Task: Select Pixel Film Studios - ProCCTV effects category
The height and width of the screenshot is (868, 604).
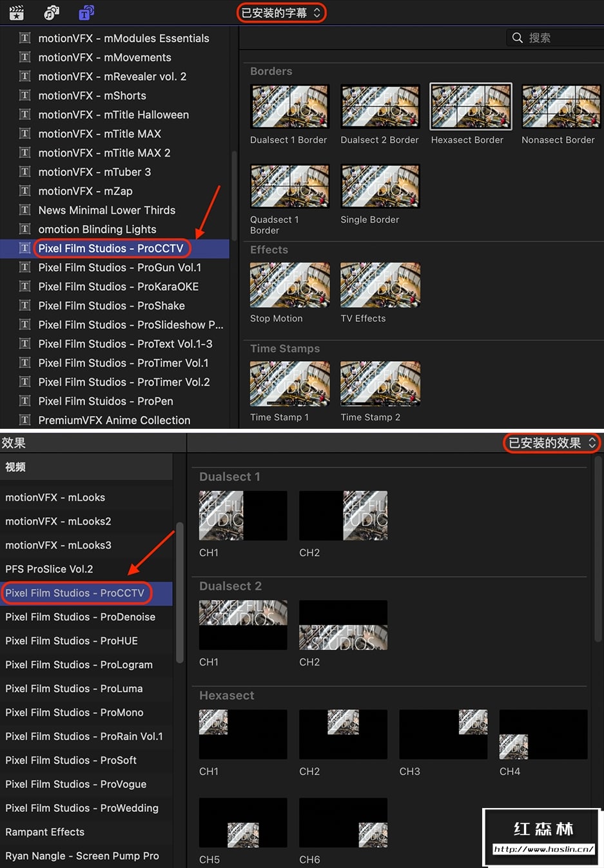Action: (86, 593)
